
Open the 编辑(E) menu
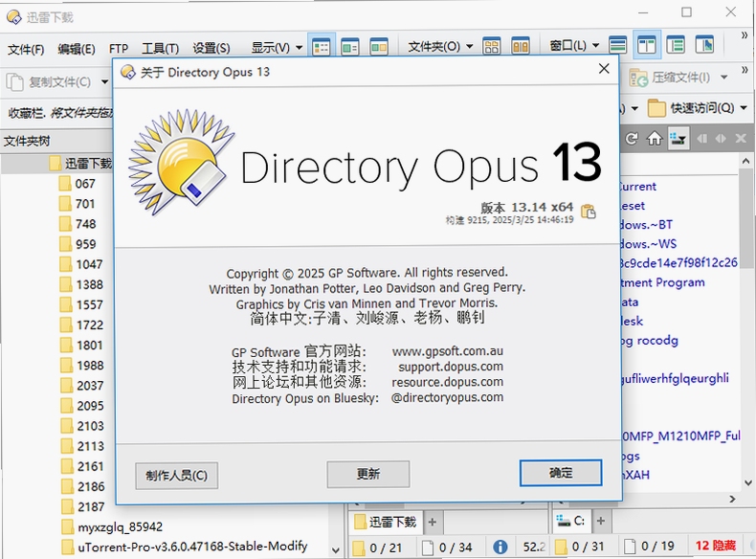coord(77,49)
